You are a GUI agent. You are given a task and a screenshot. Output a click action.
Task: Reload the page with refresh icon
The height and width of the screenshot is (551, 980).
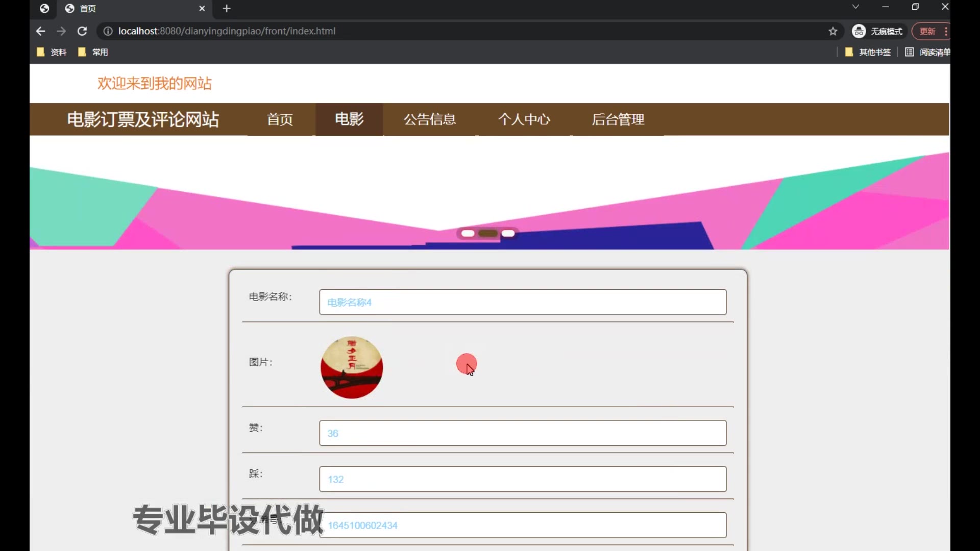(x=82, y=31)
